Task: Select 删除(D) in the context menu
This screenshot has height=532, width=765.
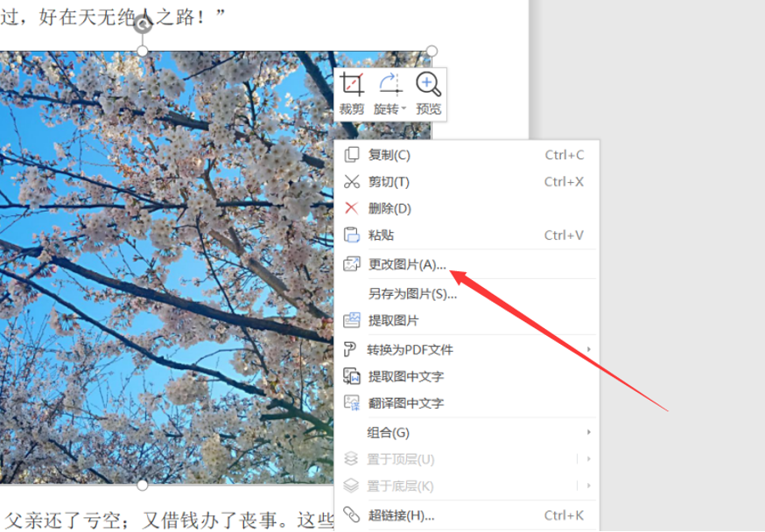Action: (x=467, y=209)
